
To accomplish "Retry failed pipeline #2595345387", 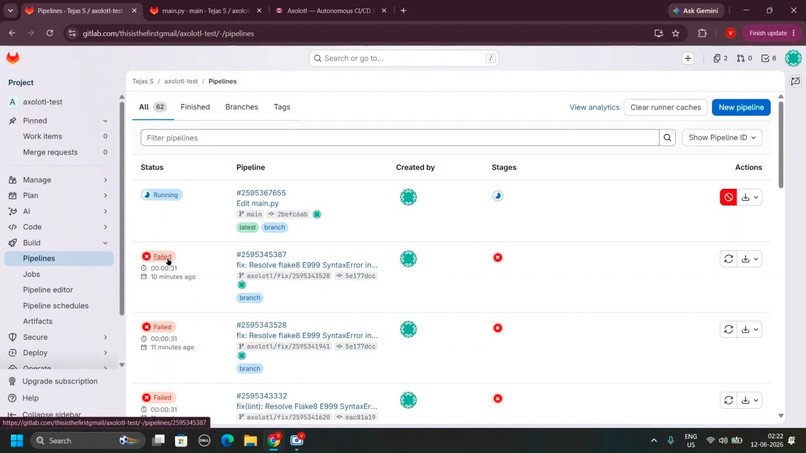I will [x=728, y=259].
